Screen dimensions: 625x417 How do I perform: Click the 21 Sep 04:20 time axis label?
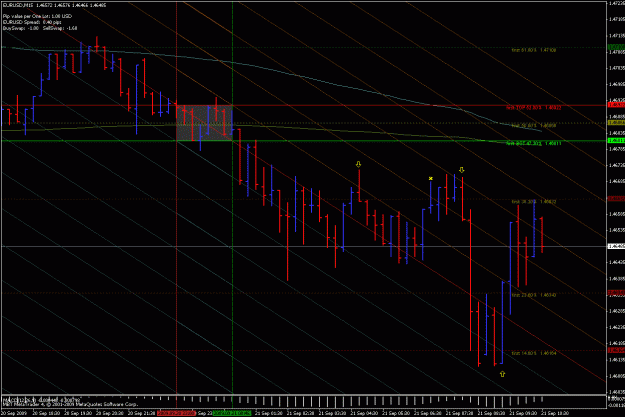tap(364, 413)
